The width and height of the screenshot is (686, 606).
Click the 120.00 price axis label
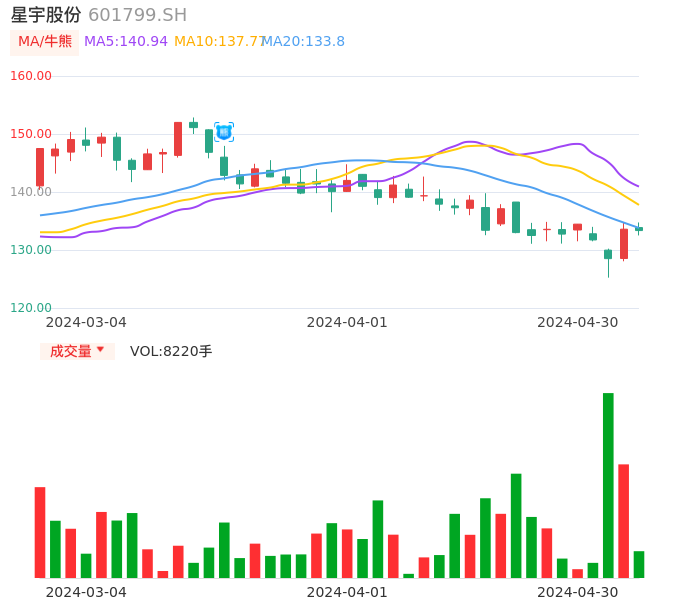coord(31,308)
